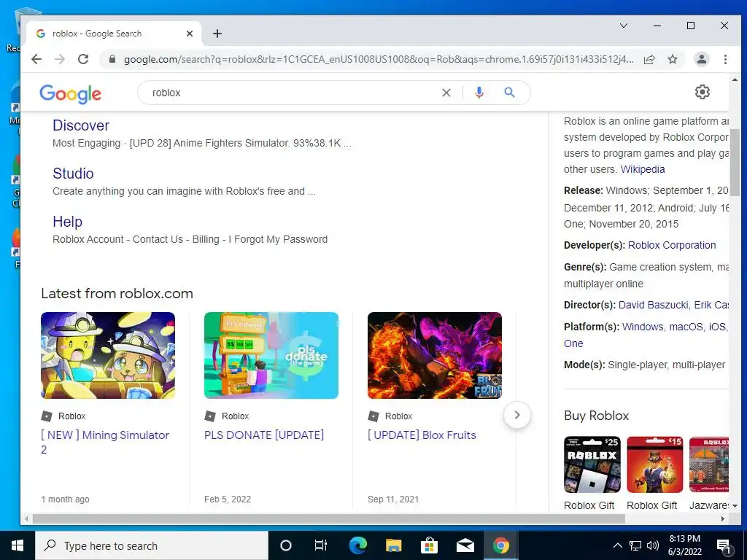Open a new browser tab

(x=217, y=34)
